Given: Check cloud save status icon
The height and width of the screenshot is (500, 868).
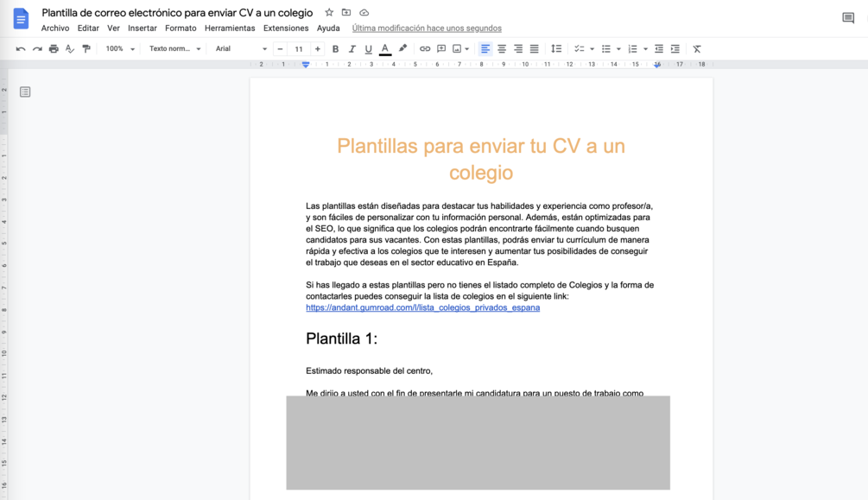Looking at the screenshot, I should pos(364,12).
